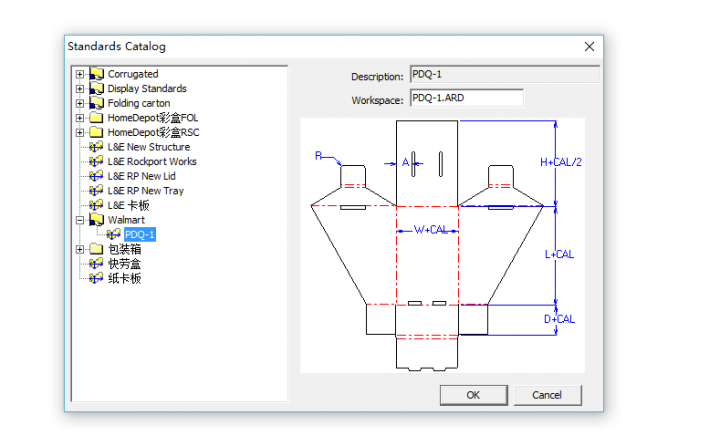
Task: Click the Walmart open folder icon
Action: pos(96,220)
